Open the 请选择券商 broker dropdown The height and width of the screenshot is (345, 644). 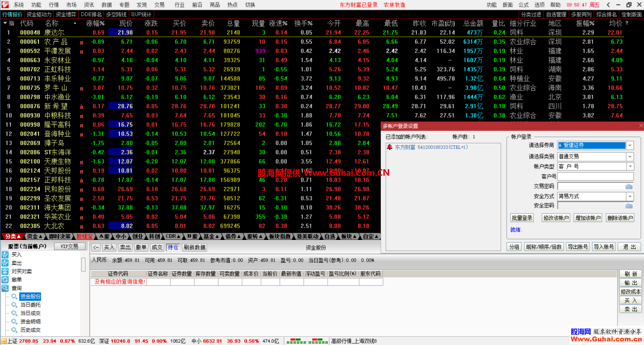[630, 145]
